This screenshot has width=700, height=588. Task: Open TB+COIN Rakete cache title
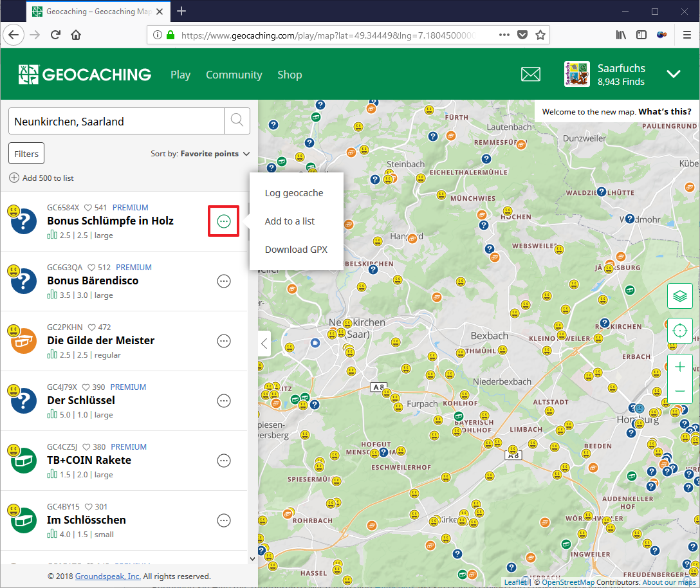pos(89,461)
